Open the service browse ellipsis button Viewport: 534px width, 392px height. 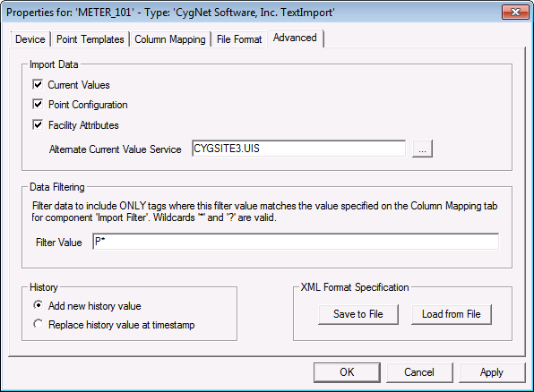pyautogui.click(x=422, y=149)
